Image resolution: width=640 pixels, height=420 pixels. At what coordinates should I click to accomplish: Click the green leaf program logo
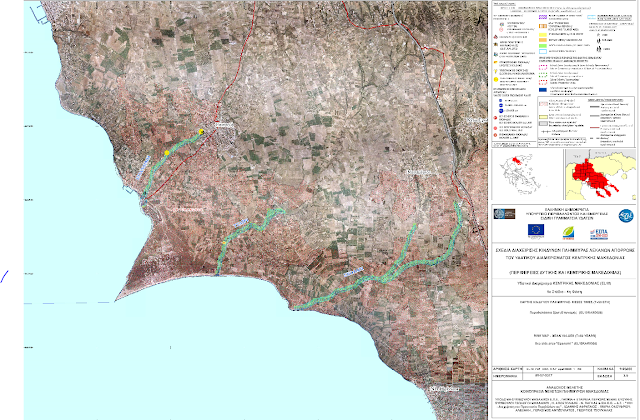tap(568, 233)
